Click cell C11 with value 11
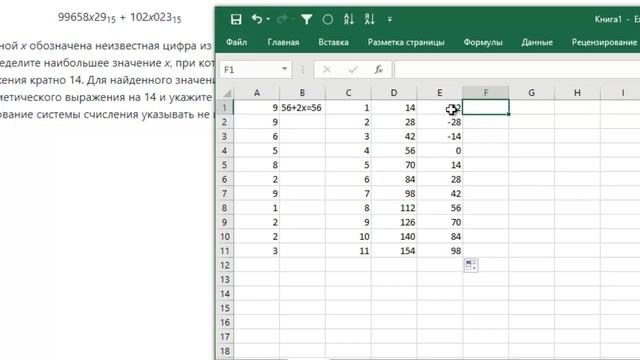The image size is (640, 360). coord(348,251)
